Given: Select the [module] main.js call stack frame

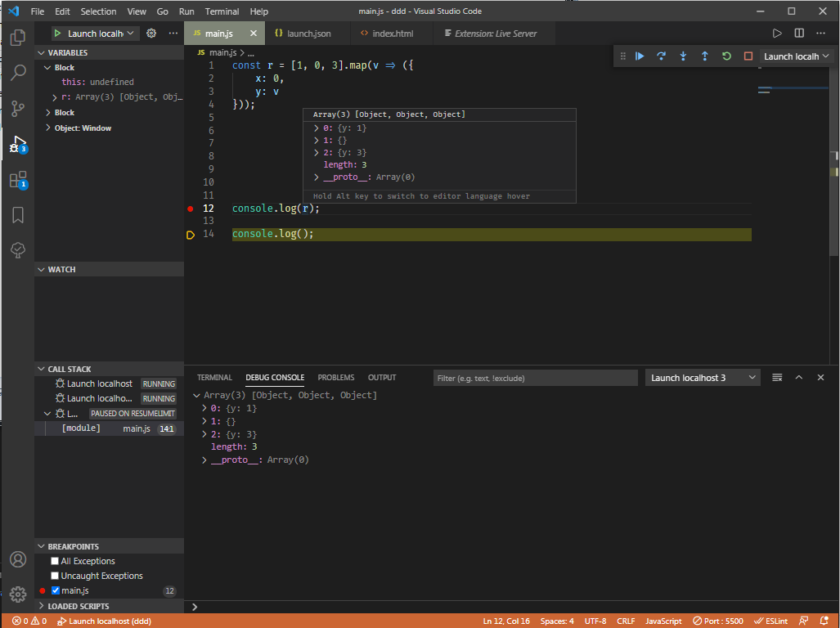Looking at the screenshot, I should [110, 428].
